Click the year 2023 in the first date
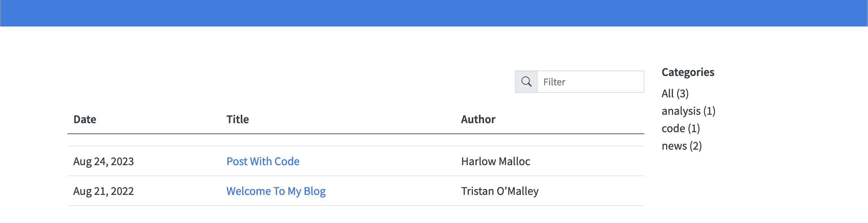The width and height of the screenshot is (868, 223). 122,161
